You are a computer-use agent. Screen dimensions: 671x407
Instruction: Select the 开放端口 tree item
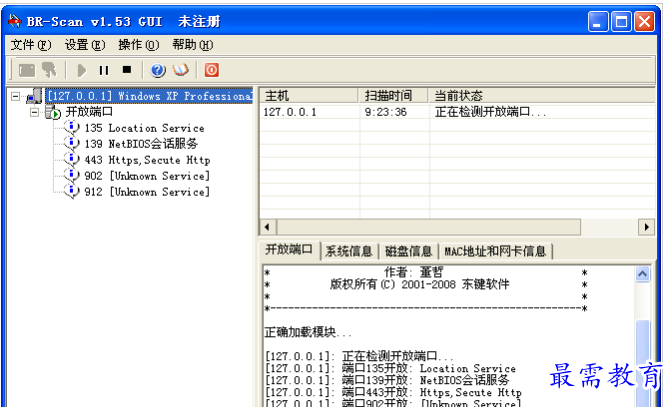tap(89, 112)
